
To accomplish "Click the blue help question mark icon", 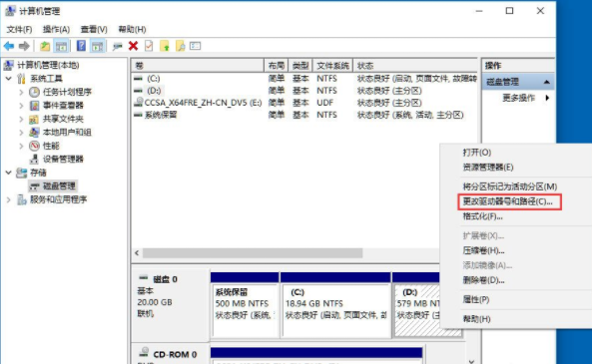I will click(x=81, y=46).
